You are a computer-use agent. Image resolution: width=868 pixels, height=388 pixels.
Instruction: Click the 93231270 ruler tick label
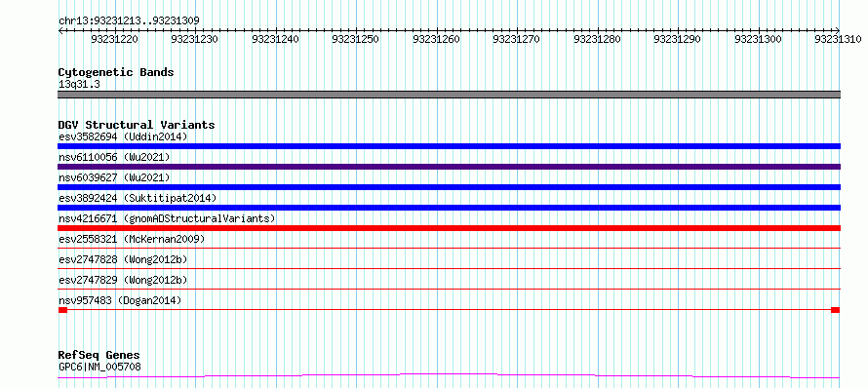517,39
